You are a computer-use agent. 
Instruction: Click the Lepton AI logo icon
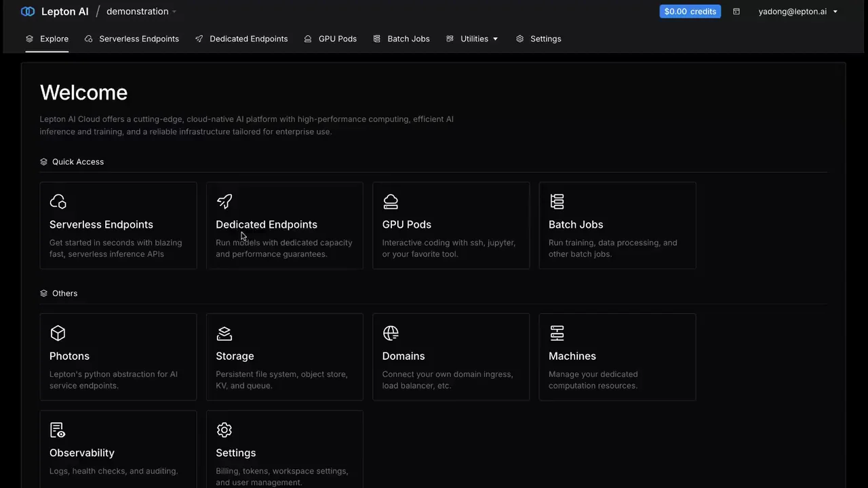(x=28, y=12)
